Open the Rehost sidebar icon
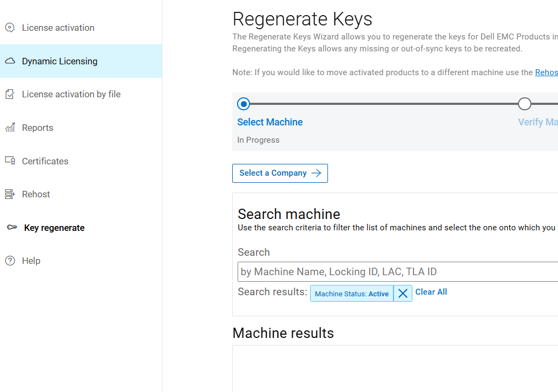This screenshot has width=558, height=392. tap(10, 194)
